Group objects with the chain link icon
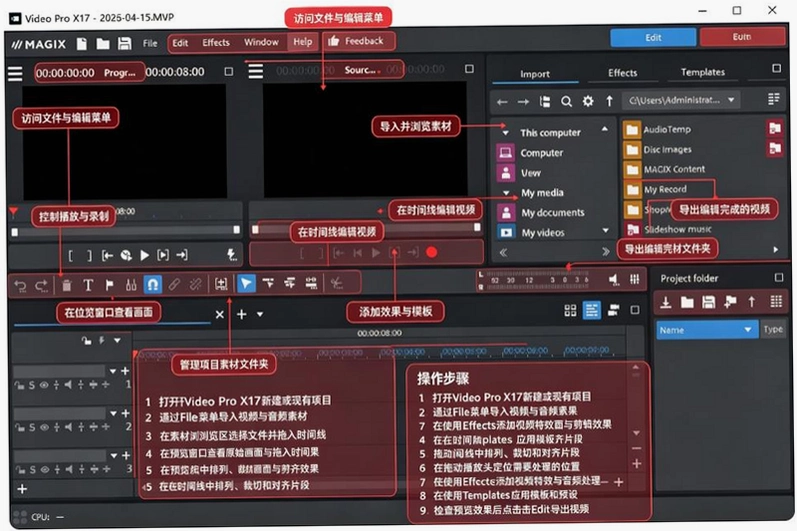 pos(174,285)
